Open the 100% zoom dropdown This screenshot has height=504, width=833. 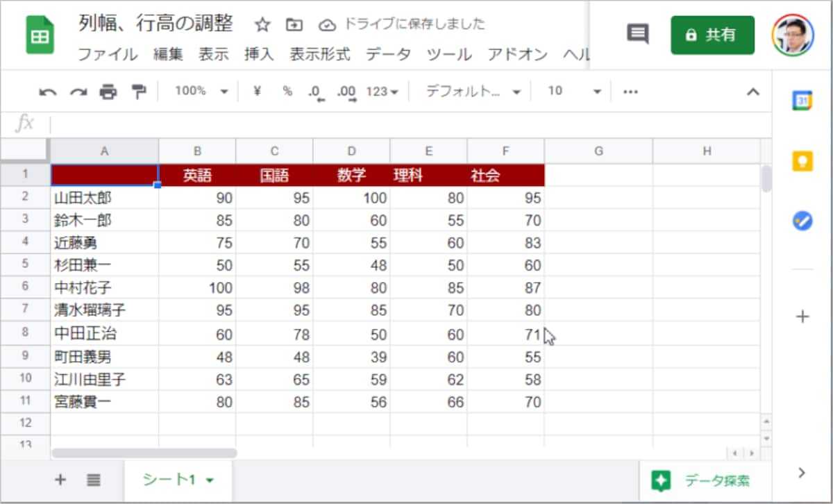point(201,91)
